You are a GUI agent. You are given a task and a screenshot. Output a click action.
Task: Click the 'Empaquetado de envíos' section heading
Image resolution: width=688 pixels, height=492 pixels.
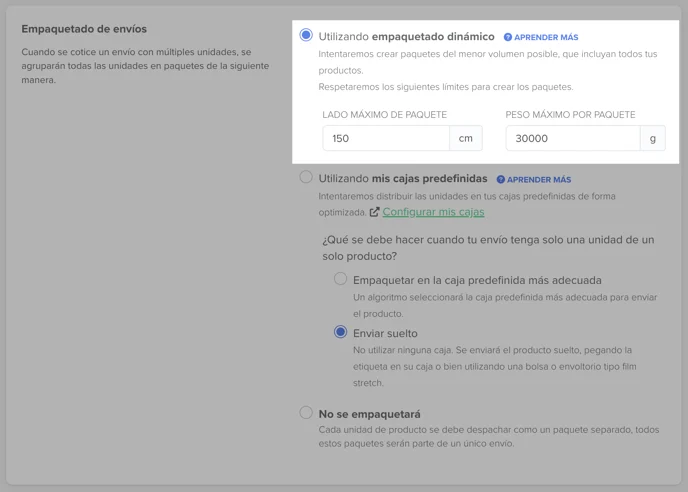coord(84,29)
